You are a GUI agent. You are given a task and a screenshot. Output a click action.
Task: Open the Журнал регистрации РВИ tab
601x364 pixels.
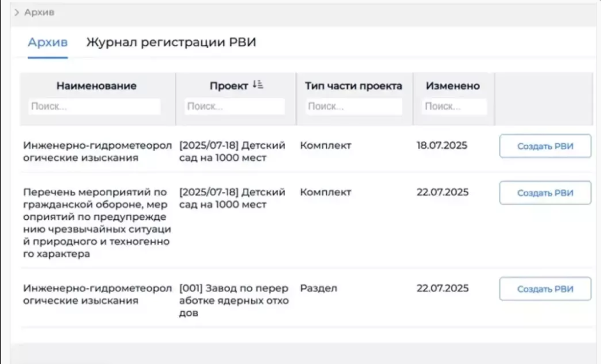pos(171,43)
